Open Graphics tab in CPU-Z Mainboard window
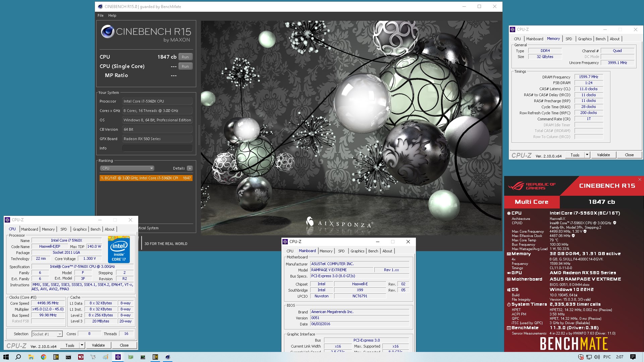The height and width of the screenshot is (362, 644). pos(357,251)
